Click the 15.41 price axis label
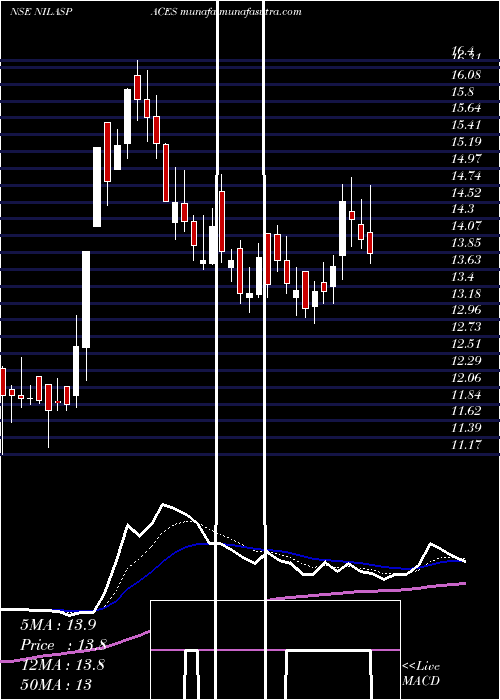 466,125
